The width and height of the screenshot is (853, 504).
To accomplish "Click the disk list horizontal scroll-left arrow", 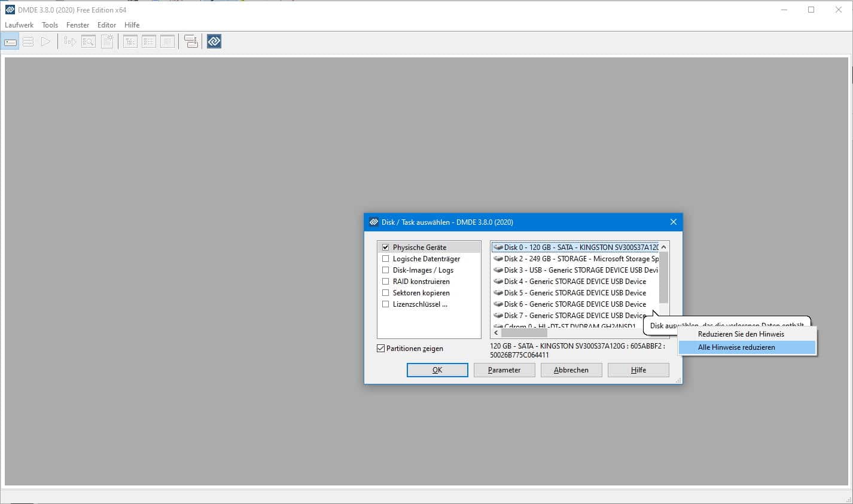I will [x=496, y=333].
